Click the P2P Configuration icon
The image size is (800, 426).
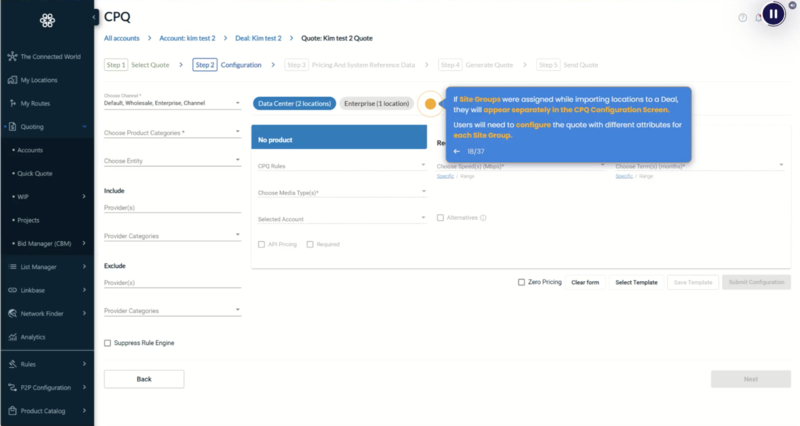(x=12, y=388)
